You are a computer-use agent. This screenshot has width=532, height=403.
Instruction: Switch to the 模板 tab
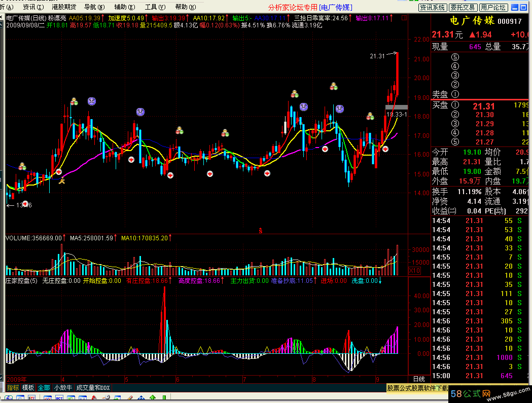pos(28,388)
